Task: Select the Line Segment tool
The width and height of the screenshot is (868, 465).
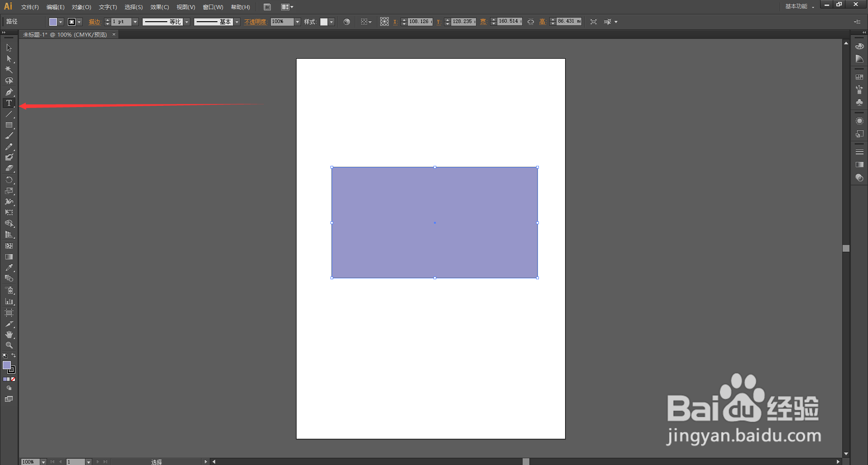Action: [x=9, y=114]
